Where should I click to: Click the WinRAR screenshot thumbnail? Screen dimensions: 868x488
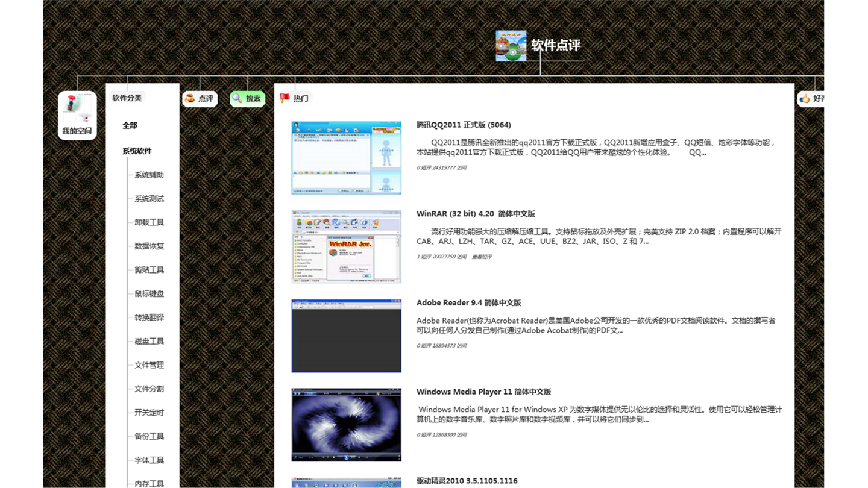[x=347, y=246]
